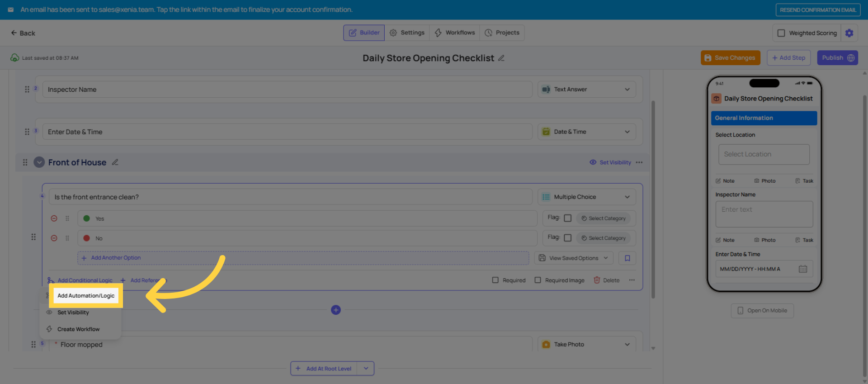Viewport: 868px width, 384px height.
Task: Grab drag handle of Inspector Name row
Action: click(27, 90)
